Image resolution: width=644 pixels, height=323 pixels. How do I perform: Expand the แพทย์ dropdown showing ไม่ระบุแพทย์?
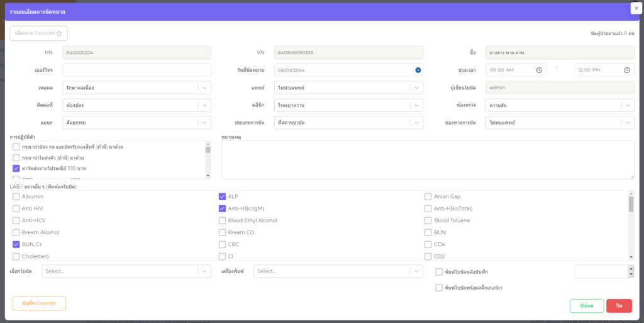pyautogui.click(x=415, y=88)
